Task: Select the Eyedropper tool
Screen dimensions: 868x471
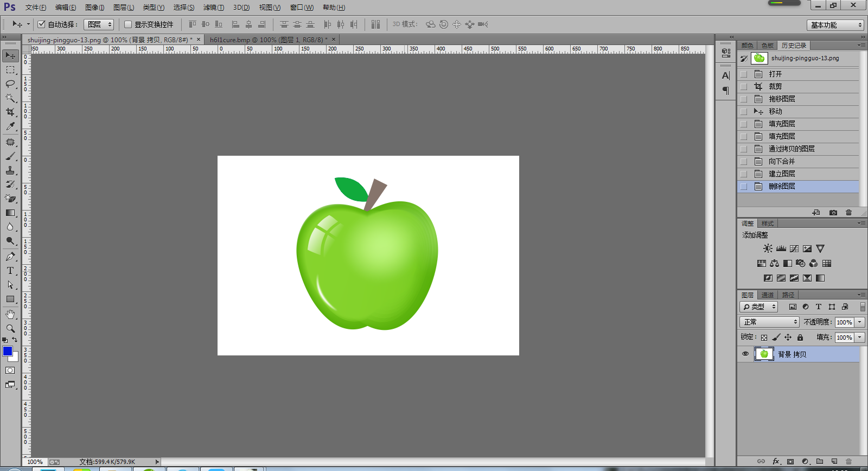Action: (x=10, y=126)
